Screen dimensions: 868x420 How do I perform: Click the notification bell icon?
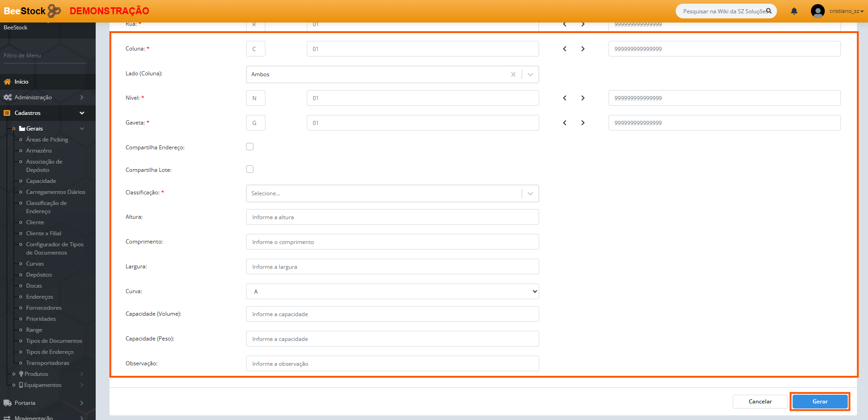tap(794, 11)
